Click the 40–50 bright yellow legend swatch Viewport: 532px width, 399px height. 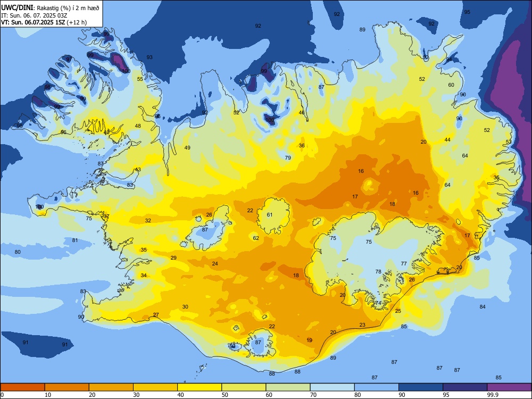tap(199, 387)
